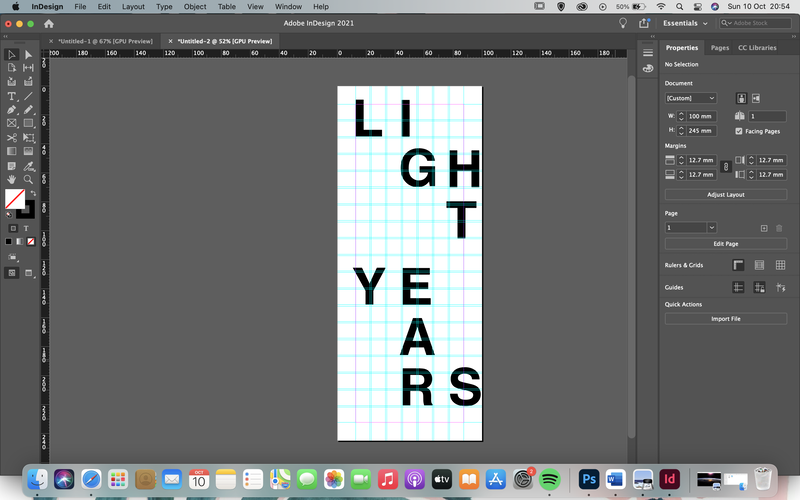Switch to the Pages panel tab
The image size is (800, 500).
coord(719,47)
